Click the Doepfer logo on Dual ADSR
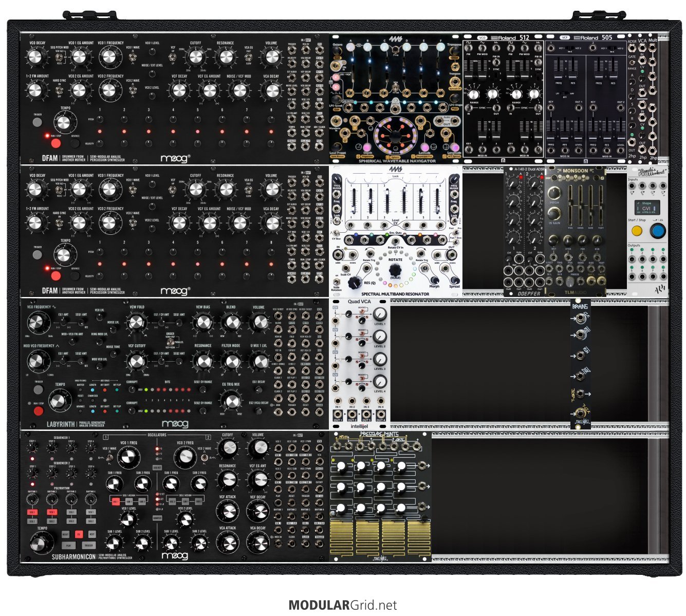The width and height of the screenshot is (686, 616). tap(529, 293)
